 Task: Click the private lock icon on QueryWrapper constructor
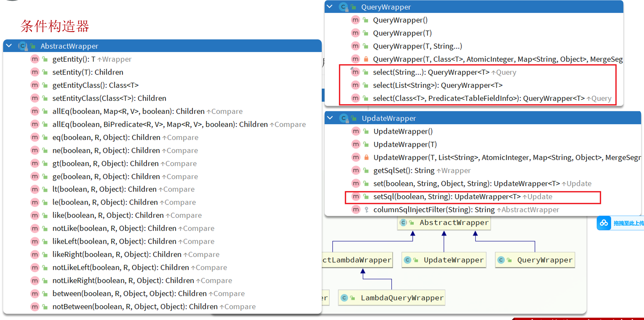point(366,59)
